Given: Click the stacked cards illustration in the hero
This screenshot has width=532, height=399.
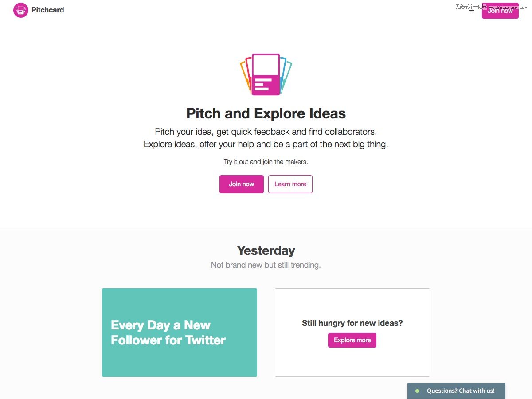Looking at the screenshot, I should (x=266, y=74).
